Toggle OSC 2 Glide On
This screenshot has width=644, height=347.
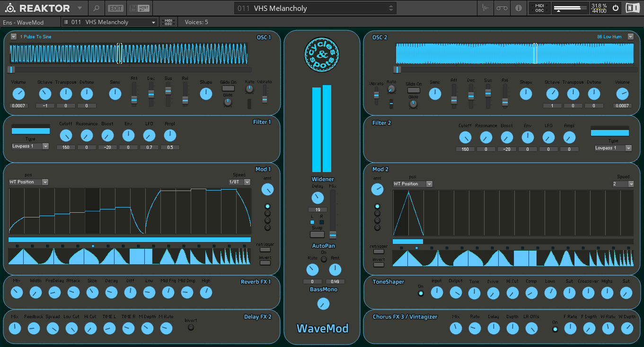point(414,90)
